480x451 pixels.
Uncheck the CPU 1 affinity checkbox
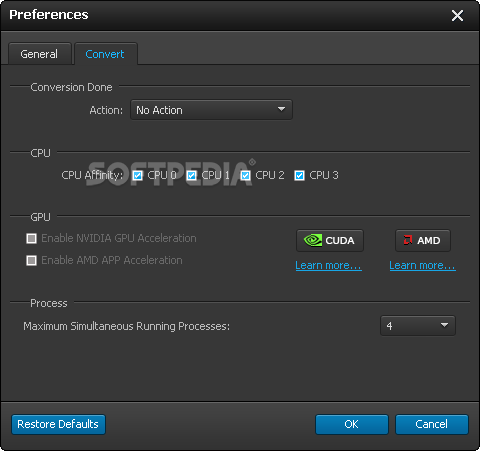[192, 175]
